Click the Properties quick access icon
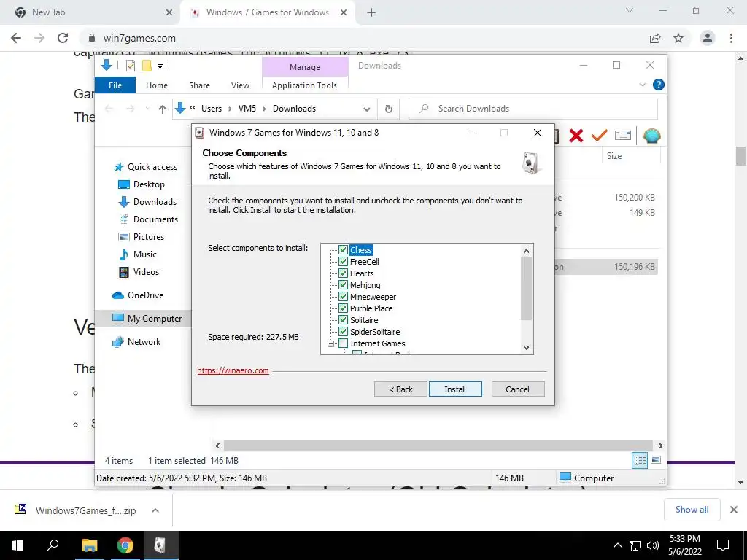 pyautogui.click(x=131, y=66)
